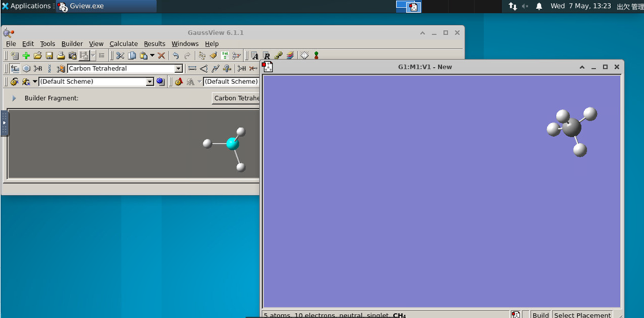Click the green Symmetrize icon
This screenshot has width=644, height=318.
[225, 55]
